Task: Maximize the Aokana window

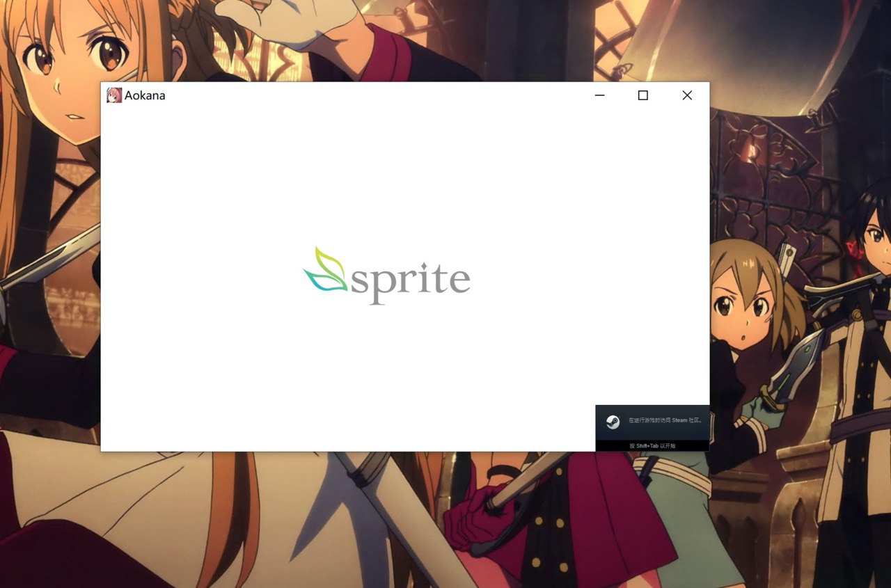Action: click(x=642, y=95)
